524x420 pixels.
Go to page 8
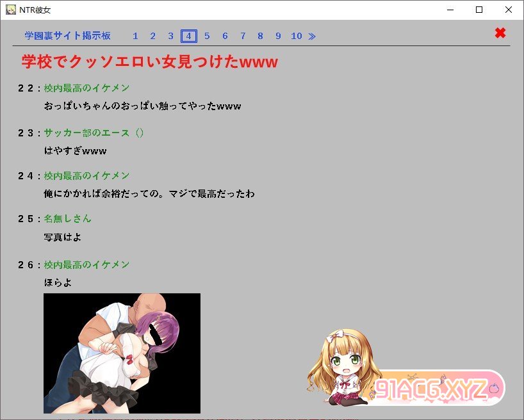coord(260,36)
